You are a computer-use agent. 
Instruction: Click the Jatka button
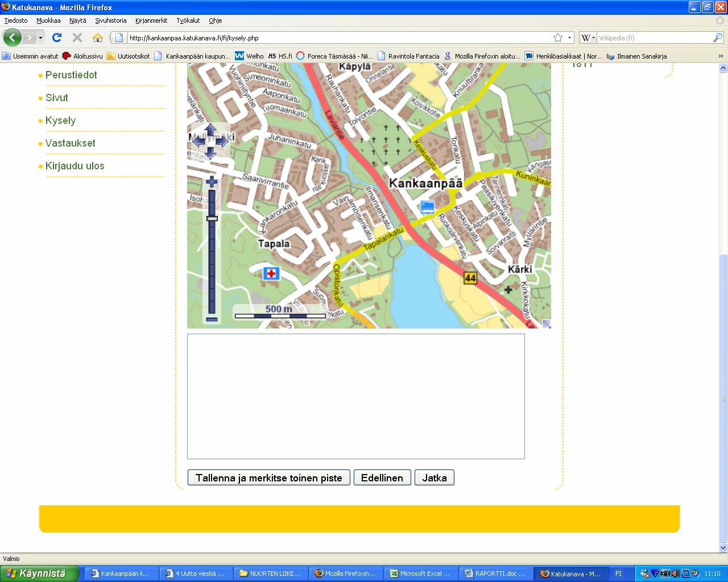point(435,478)
